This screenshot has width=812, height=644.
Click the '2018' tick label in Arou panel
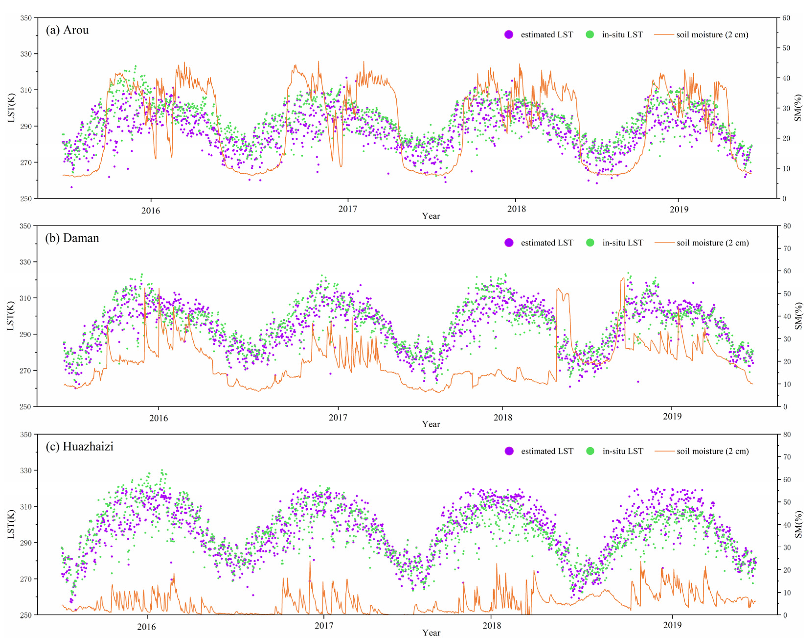pyautogui.click(x=516, y=209)
